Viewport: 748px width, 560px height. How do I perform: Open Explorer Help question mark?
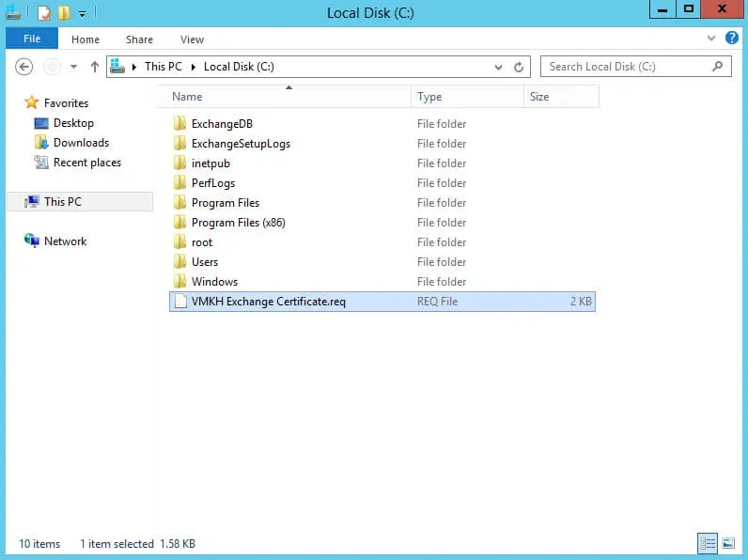[x=731, y=38]
